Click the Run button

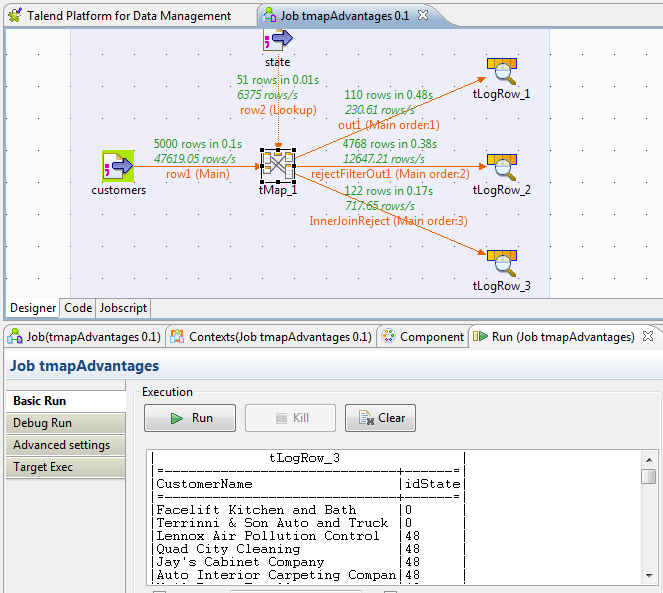(190, 418)
